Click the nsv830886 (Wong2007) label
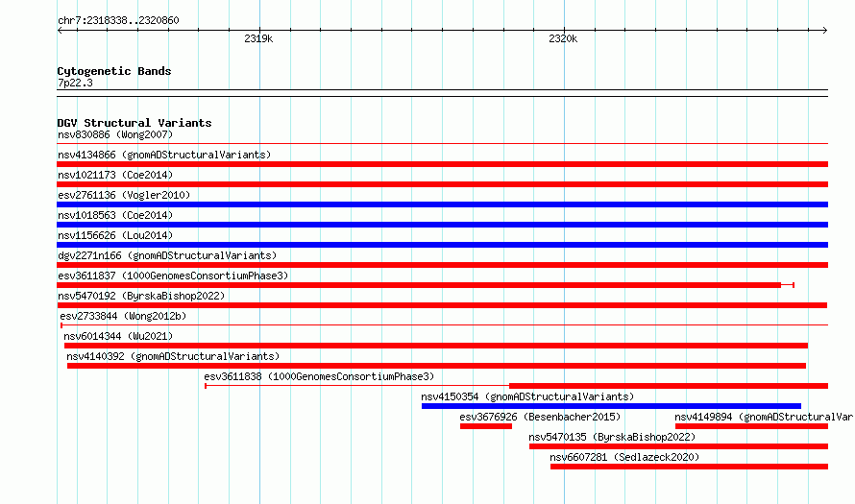 115,134
